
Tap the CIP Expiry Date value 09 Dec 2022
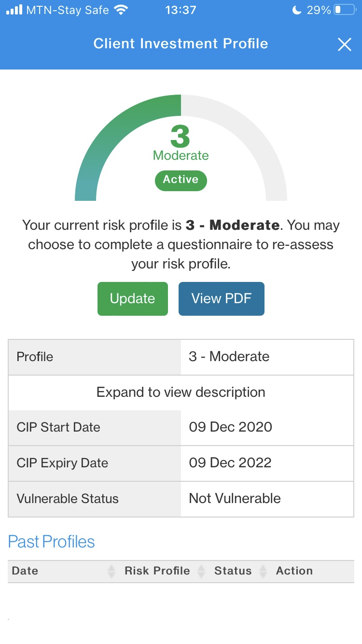tap(230, 462)
